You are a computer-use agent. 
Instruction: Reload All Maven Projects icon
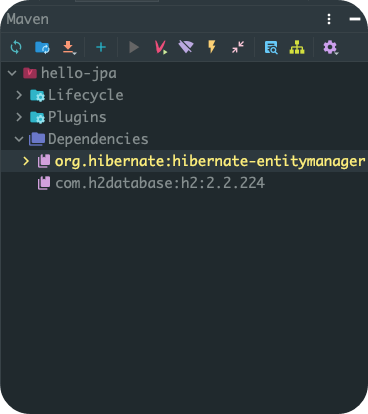[x=16, y=47]
